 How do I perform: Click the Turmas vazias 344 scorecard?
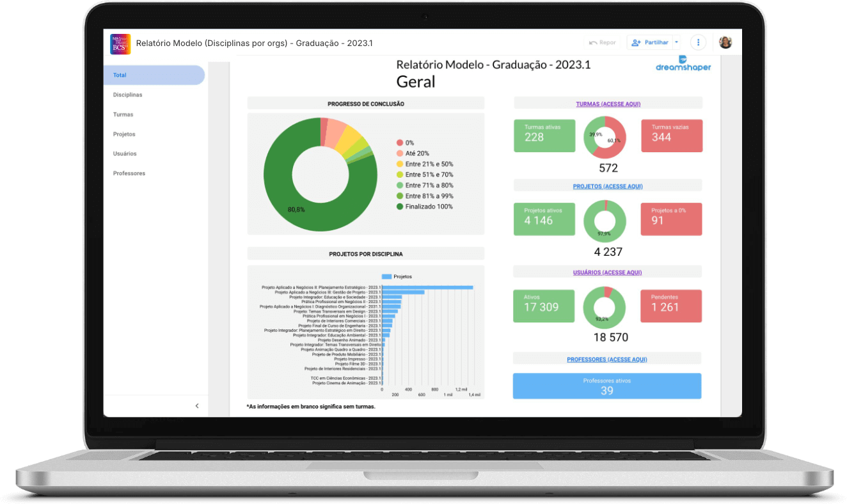[671, 136]
